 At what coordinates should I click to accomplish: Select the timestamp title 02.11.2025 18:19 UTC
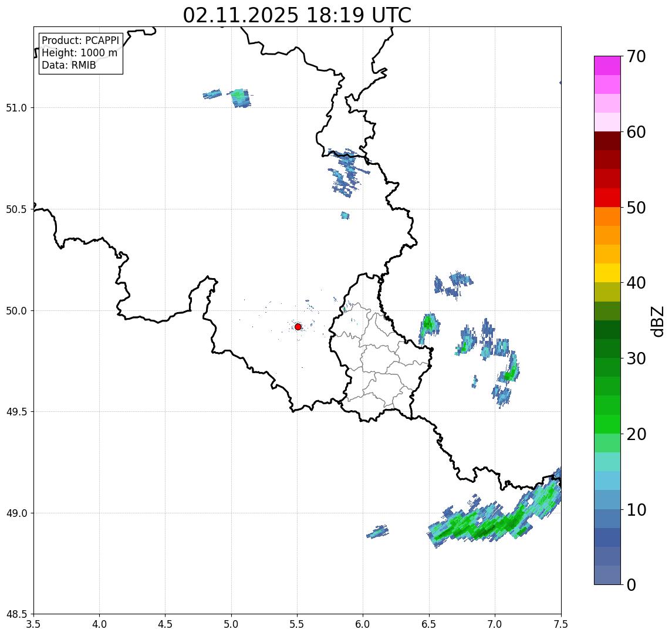(x=297, y=15)
